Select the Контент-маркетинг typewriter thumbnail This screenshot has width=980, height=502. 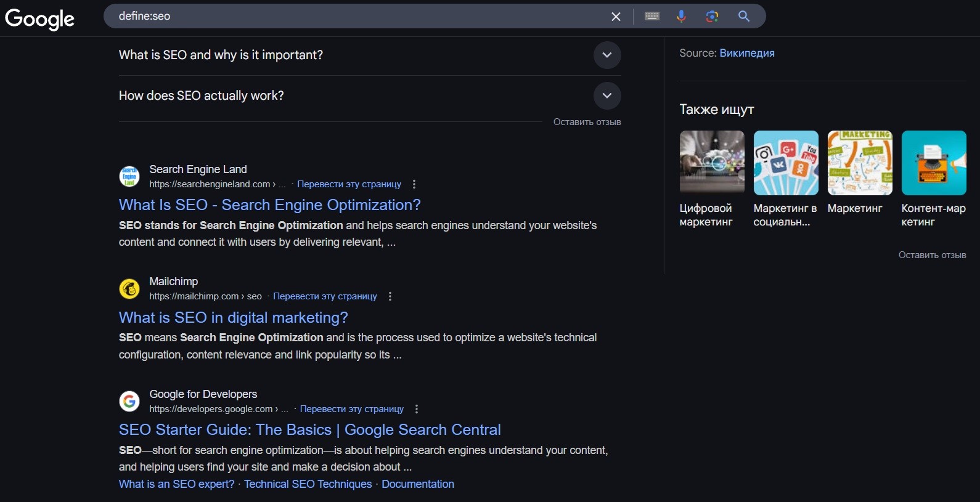933,163
